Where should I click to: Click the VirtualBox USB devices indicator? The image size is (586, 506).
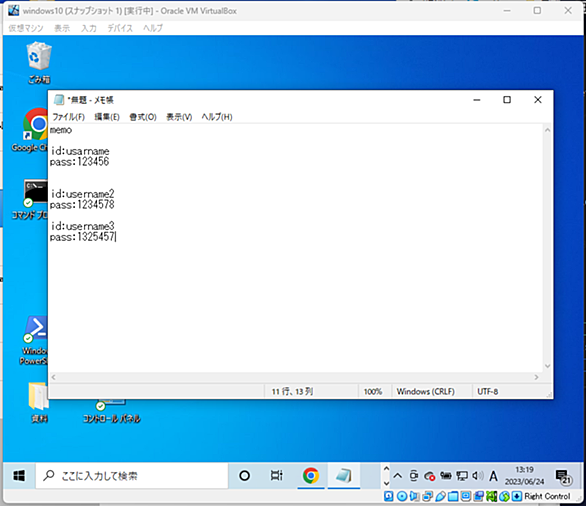(441, 496)
